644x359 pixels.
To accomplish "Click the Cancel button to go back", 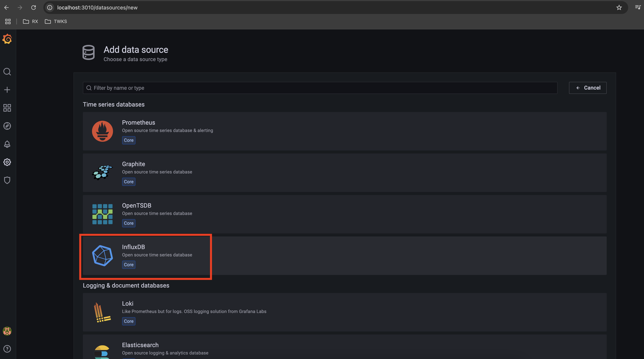I will tap(587, 87).
